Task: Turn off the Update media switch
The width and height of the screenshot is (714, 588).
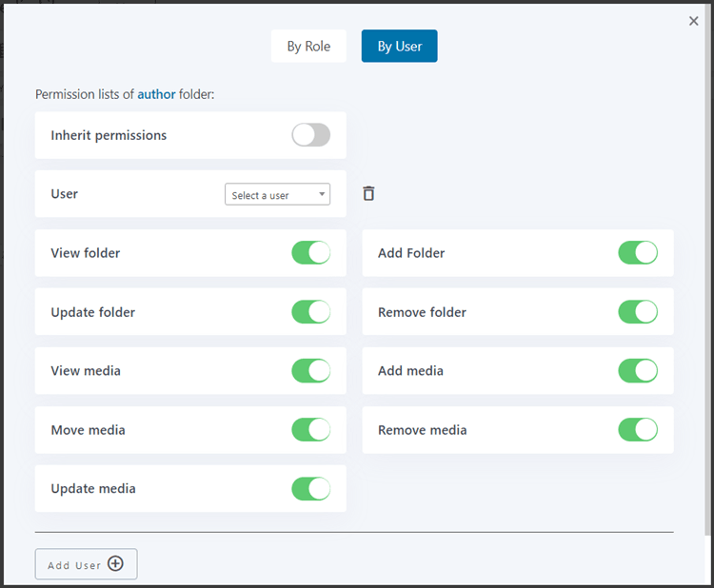Action: [310, 489]
